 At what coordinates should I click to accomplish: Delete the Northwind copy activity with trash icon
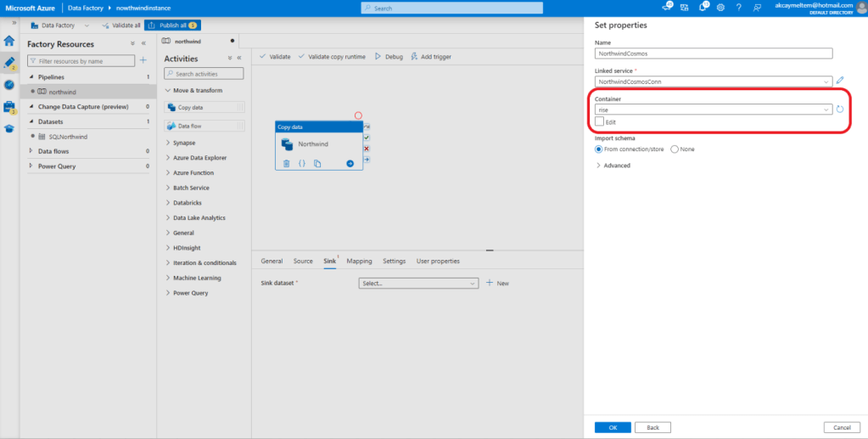[286, 163]
